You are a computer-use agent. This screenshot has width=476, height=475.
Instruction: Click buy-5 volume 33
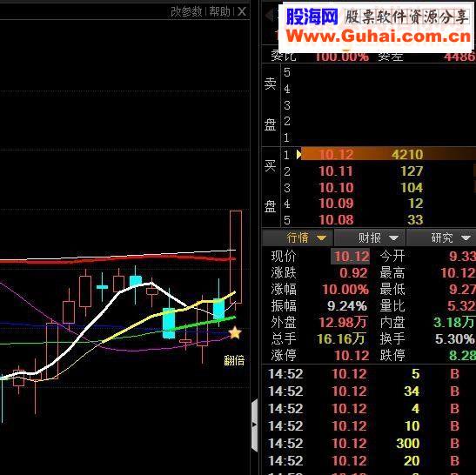[415, 220]
